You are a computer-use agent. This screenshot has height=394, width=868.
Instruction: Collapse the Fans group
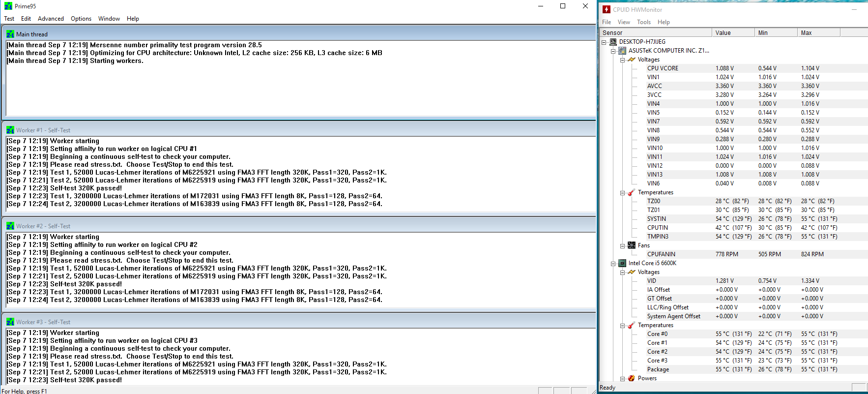click(623, 246)
